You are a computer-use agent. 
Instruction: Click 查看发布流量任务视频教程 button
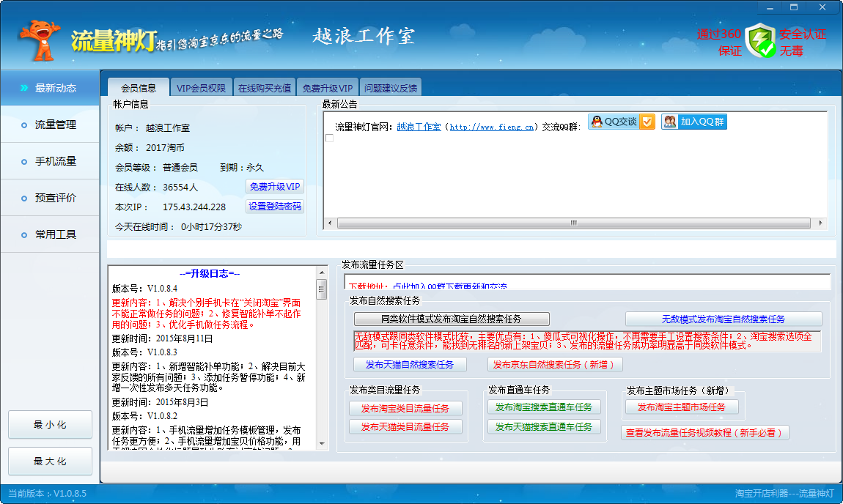click(705, 432)
